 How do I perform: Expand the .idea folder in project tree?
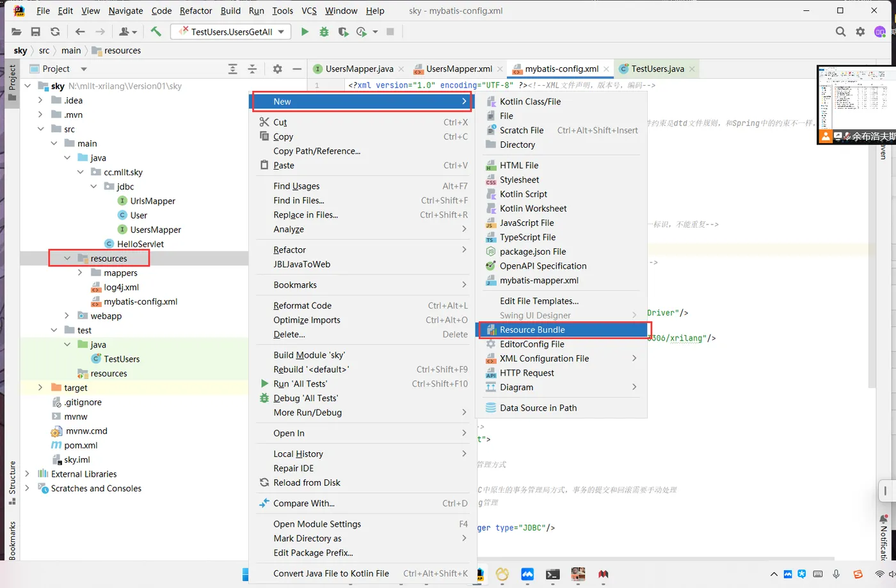click(40, 100)
